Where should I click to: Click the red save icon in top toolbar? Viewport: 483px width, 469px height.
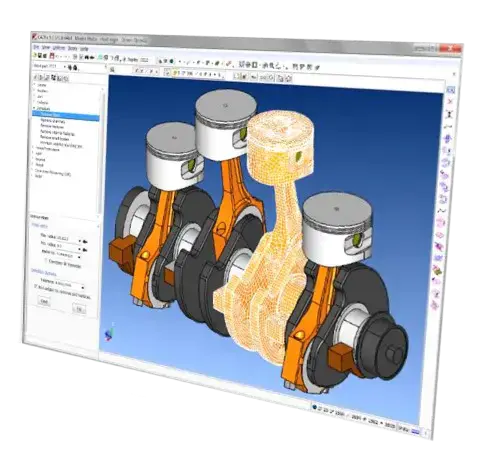point(52,55)
